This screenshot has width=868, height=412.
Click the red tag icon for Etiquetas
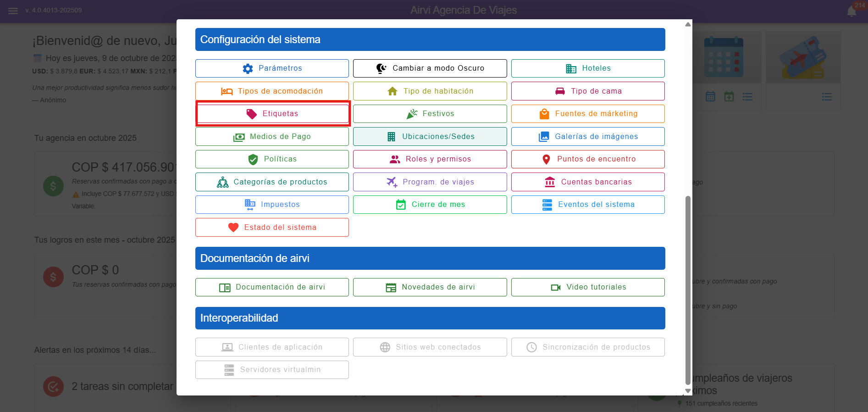coord(251,114)
